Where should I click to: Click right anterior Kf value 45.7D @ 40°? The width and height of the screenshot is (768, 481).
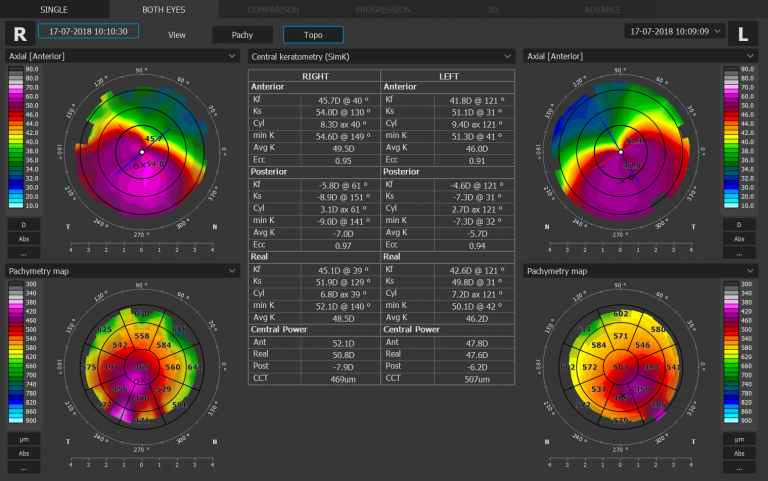click(342, 100)
